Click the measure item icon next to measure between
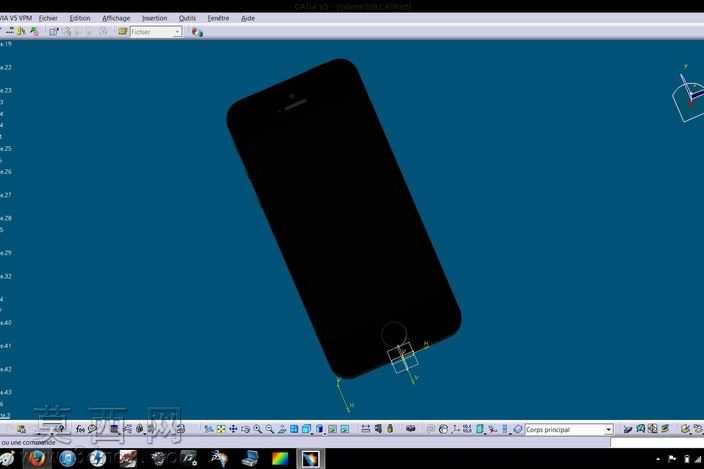This screenshot has height=469, width=704. point(378,429)
